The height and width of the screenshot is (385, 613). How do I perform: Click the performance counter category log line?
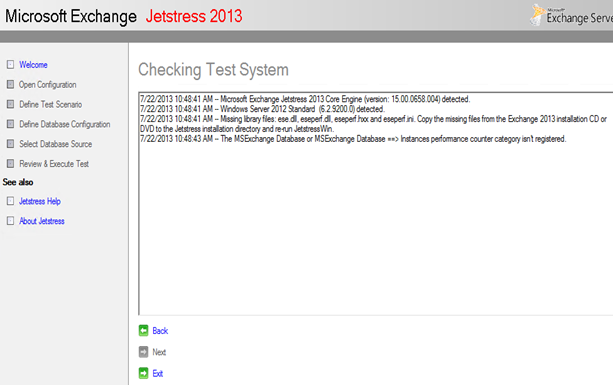point(353,139)
